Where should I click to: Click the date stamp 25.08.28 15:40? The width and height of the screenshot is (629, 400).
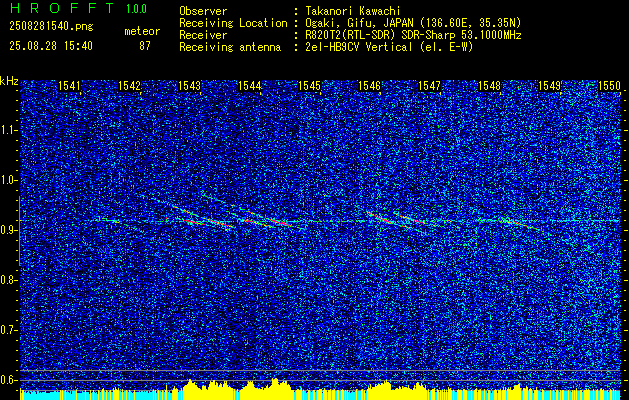click(51, 46)
